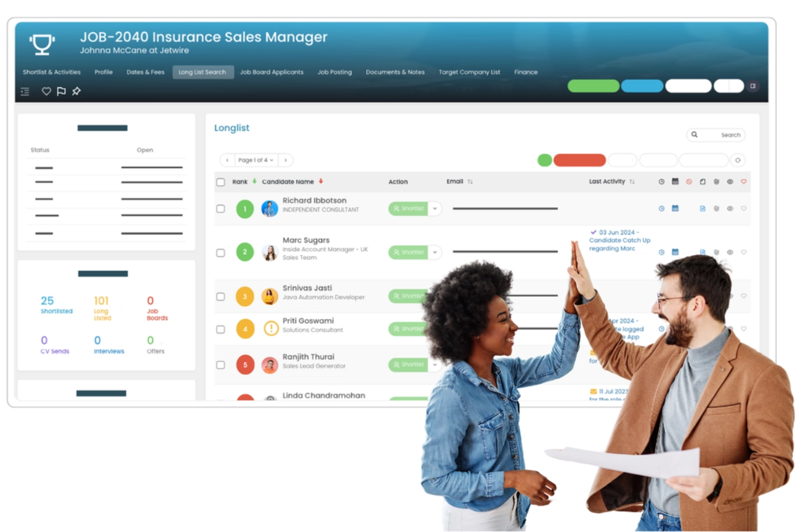The image size is (798, 532).
Task: Tick the checkbox for Ranjith Thurai
Action: 220,365
